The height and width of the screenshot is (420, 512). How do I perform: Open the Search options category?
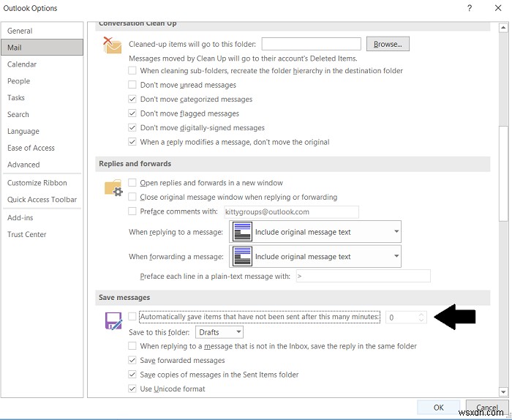coord(42,114)
